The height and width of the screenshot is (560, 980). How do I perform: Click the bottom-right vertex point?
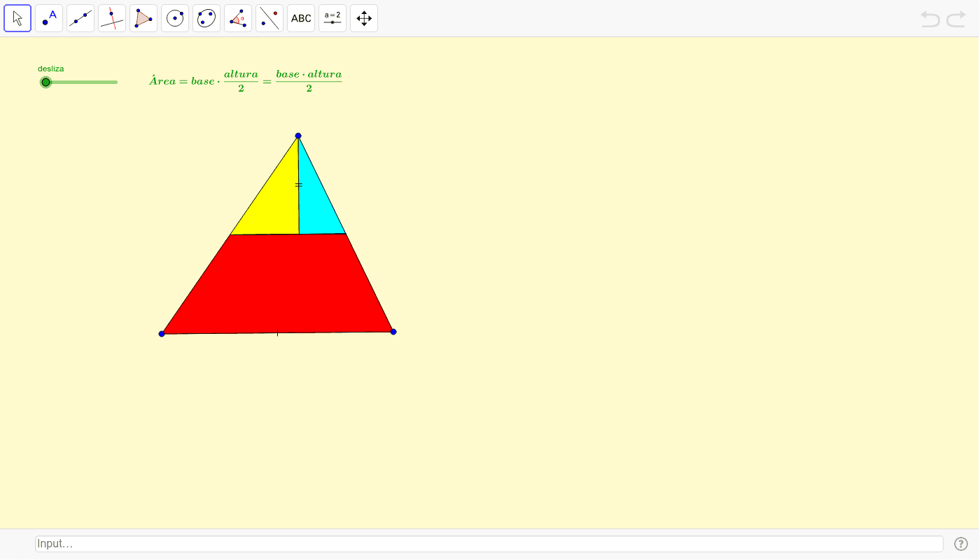pos(393,332)
